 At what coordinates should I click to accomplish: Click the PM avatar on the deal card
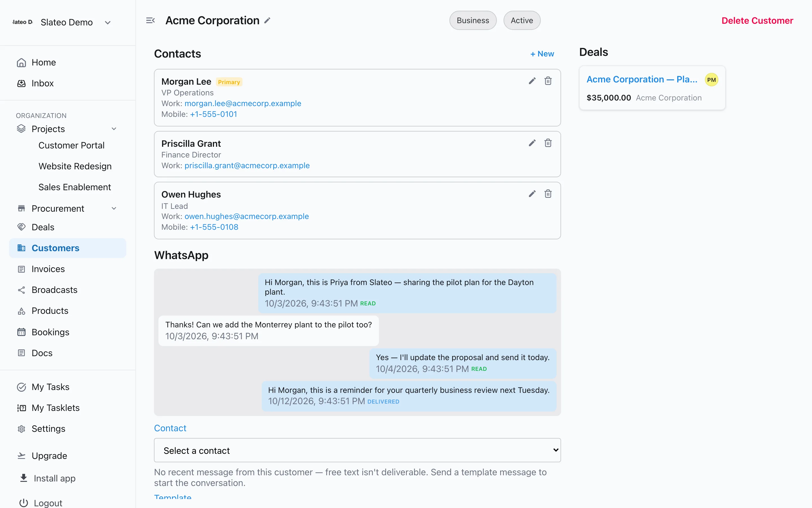(711, 80)
